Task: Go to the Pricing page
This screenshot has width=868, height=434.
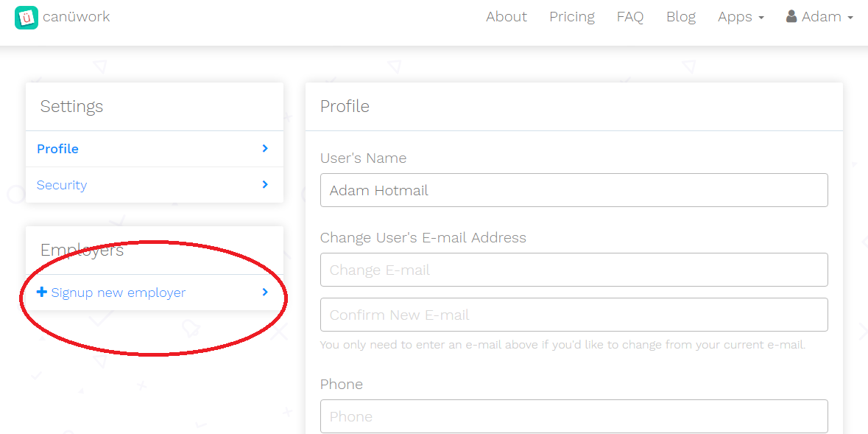Action: (572, 17)
